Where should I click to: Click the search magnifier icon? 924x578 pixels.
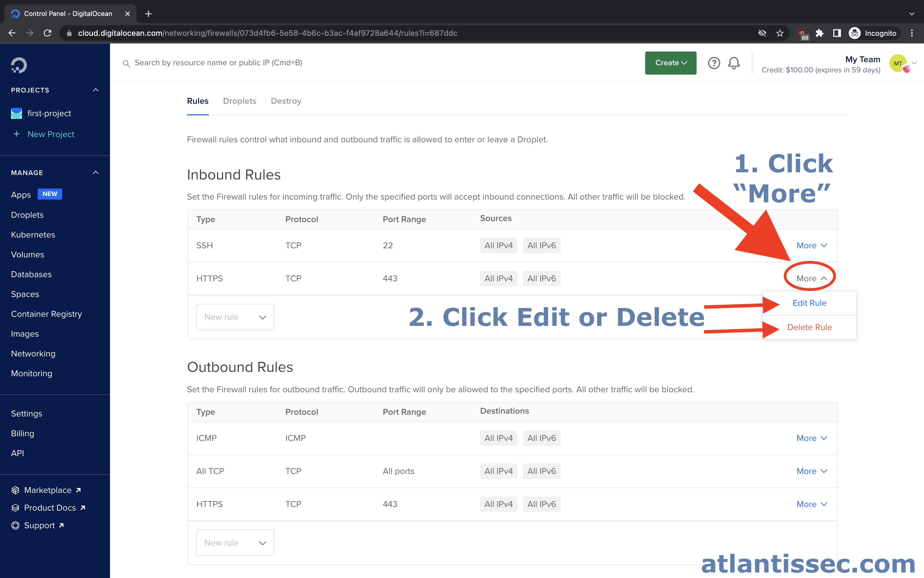pyautogui.click(x=126, y=64)
